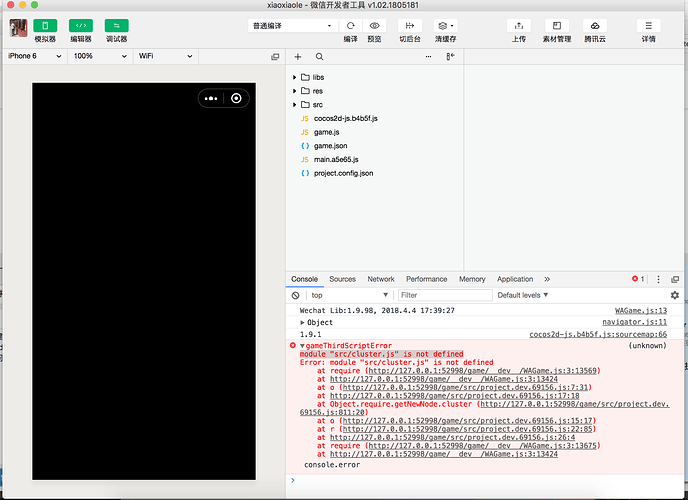Screen dimensions: 688x500
Task: Open the file game.json
Action: click(x=330, y=146)
